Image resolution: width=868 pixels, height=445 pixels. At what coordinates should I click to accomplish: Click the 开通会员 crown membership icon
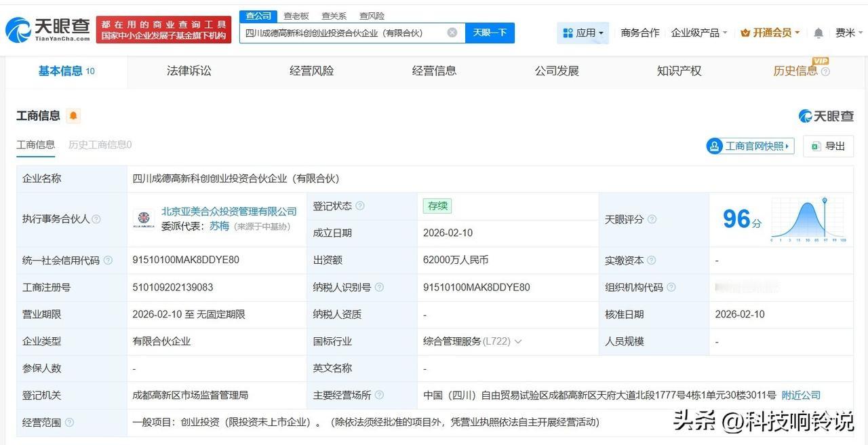click(x=747, y=32)
